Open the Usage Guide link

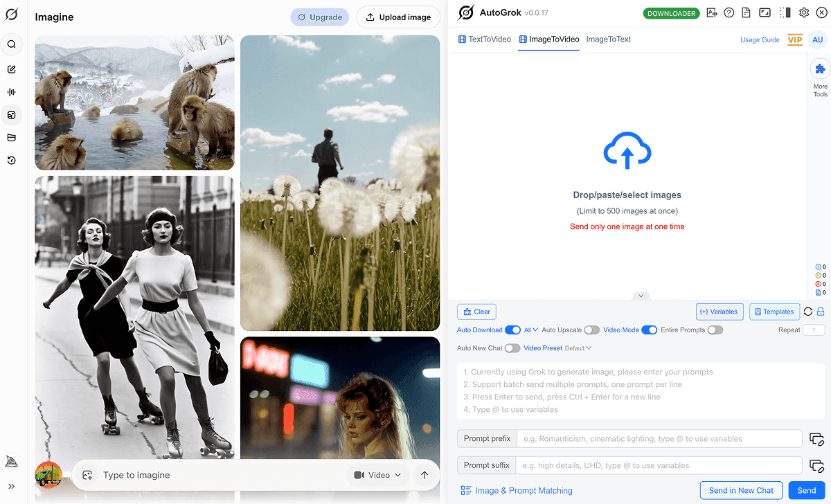[760, 40]
